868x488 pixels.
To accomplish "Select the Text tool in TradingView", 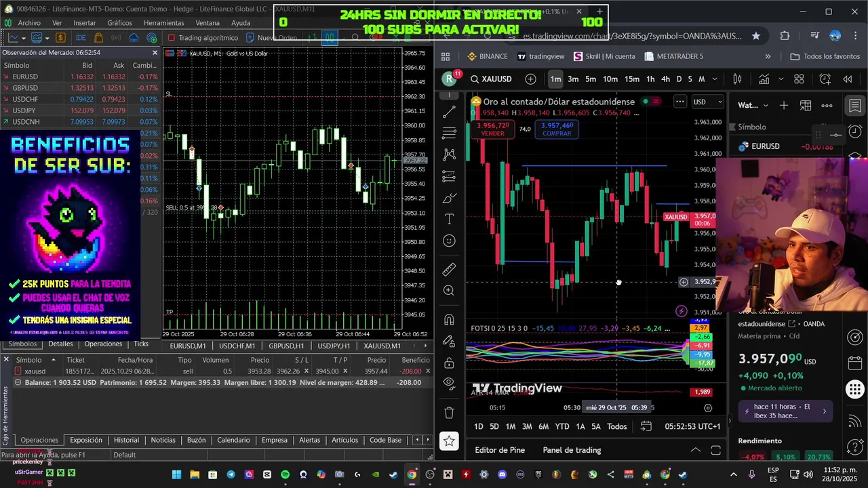I will (449, 219).
